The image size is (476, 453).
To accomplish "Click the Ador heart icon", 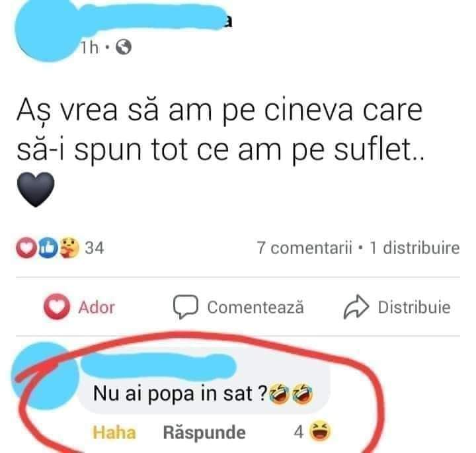I will click(57, 307).
